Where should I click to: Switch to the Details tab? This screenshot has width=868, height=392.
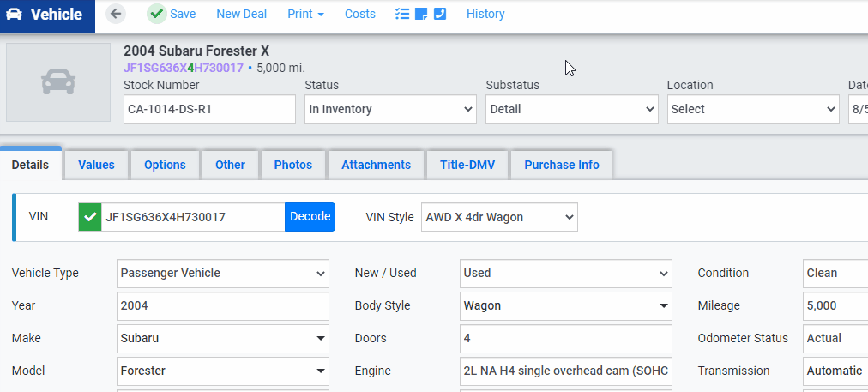[x=30, y=165]
